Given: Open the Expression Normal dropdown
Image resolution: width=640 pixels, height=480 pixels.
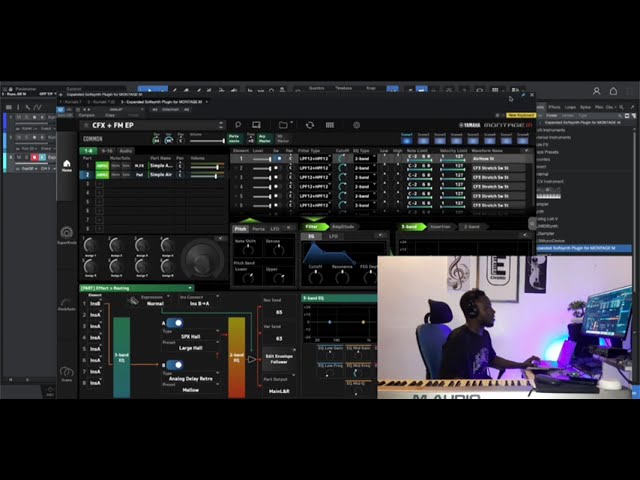Looking at the screenshot, I should click(x=155, y=301).
